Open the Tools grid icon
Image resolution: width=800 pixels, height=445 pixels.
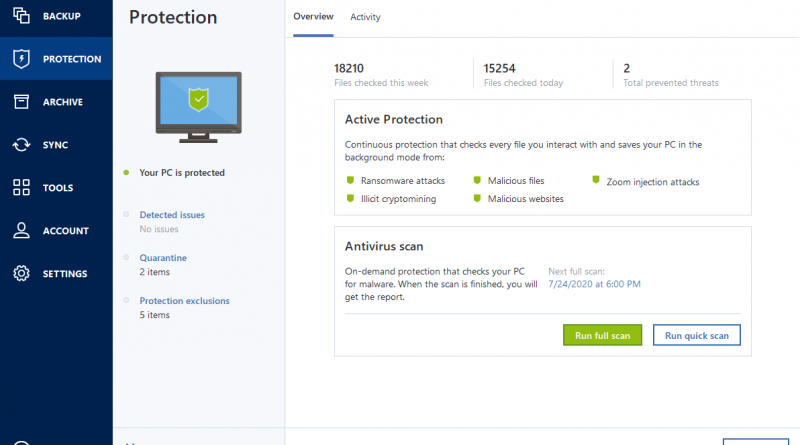tap(21, 187)
